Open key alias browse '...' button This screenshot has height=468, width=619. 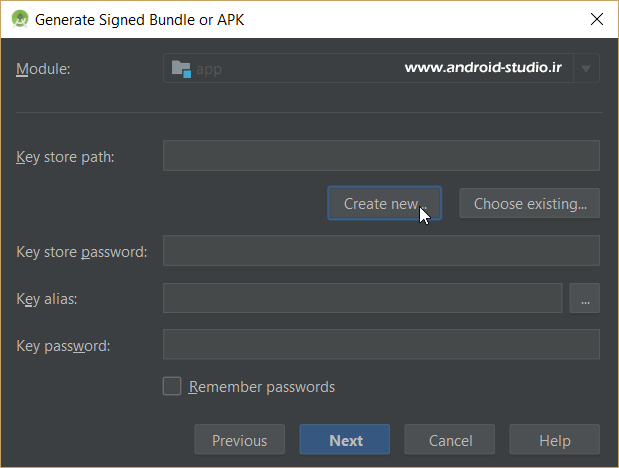coord(584,298)
